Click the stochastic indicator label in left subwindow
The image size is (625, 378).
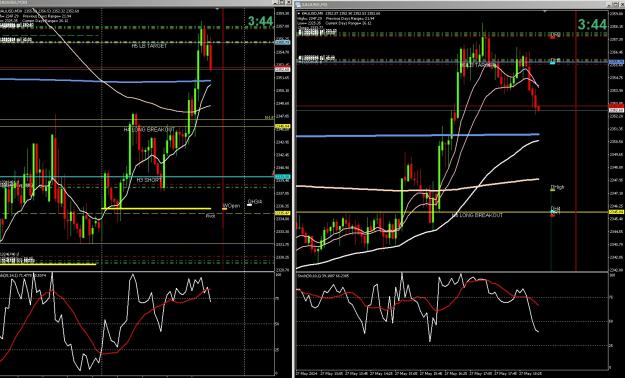(x=23, y=275)
